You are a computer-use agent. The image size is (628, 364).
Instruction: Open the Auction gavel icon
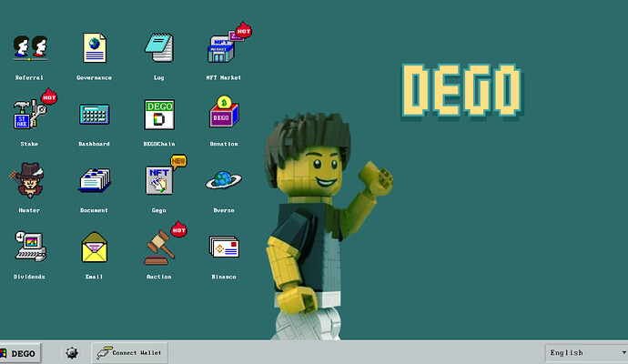[158, 248]
